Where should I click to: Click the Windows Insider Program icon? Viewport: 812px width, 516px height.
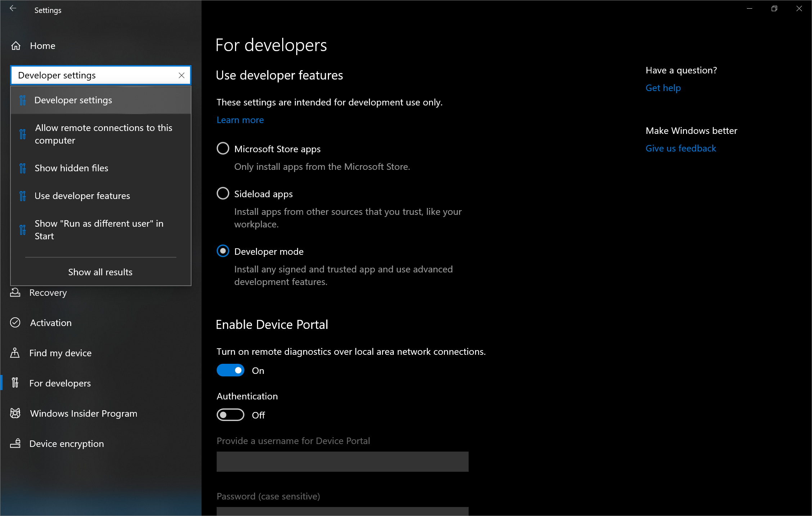(x=17, y=412)
